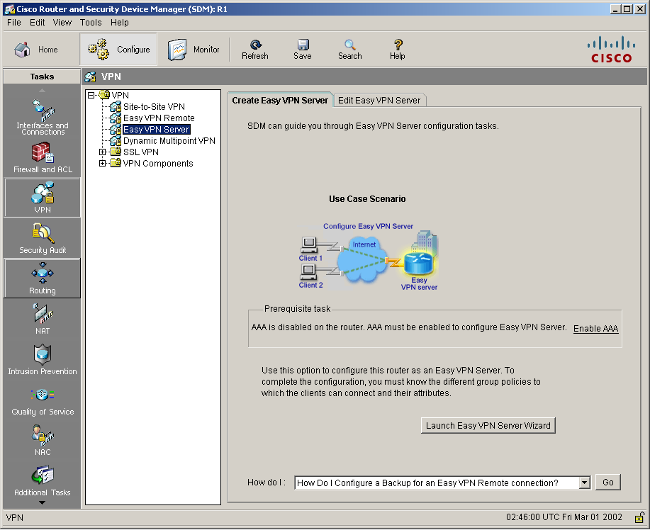Click Launch Easy VPN Server Wizard
The image size is (650, 530).
pos(488,426)
